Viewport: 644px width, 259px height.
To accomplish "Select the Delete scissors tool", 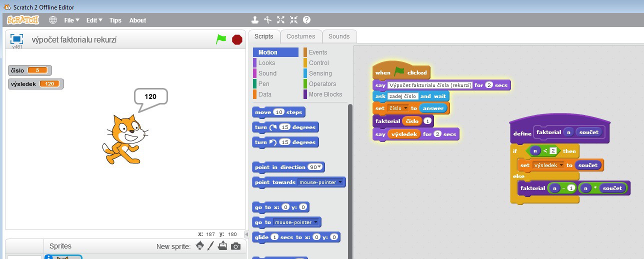I will click(267, 20).
